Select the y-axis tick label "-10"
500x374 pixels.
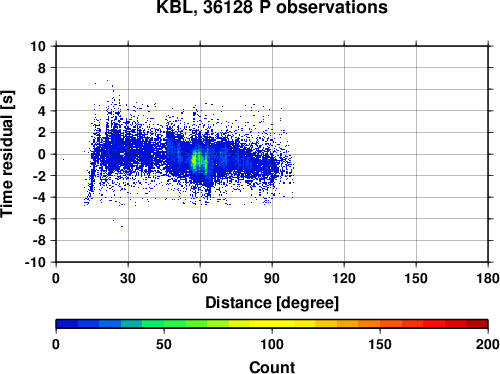tap(35, 262)
